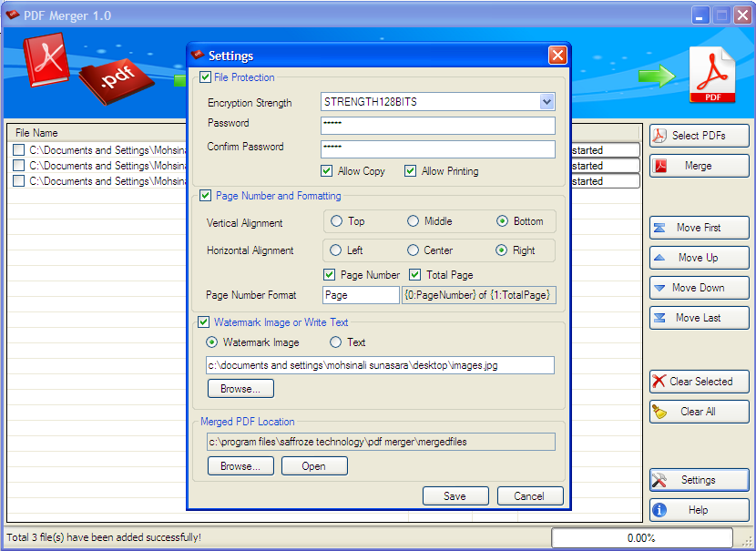Select the Middle vertical alignment option
This screenshot has height=551, width=756.
413,221
